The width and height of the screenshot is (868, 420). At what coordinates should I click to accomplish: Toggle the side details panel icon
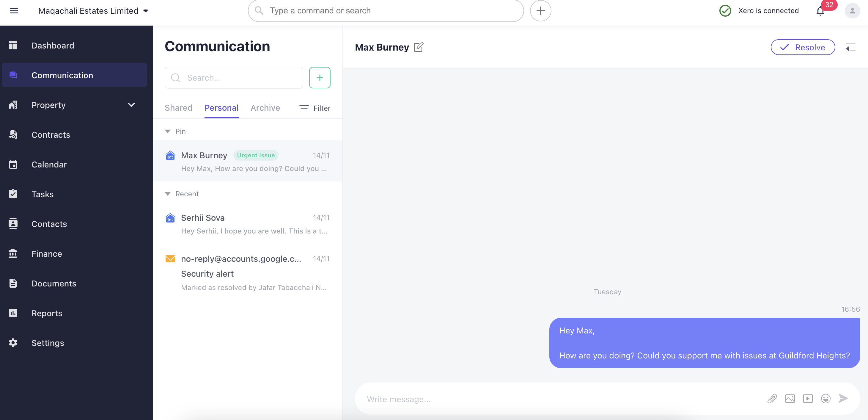850,47
